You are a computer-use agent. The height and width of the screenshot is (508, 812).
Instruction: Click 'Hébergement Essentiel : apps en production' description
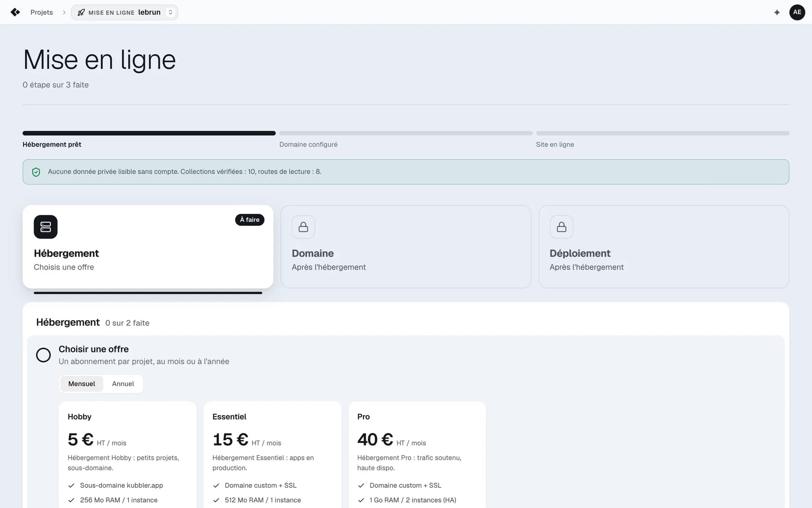tap(263, 463)
